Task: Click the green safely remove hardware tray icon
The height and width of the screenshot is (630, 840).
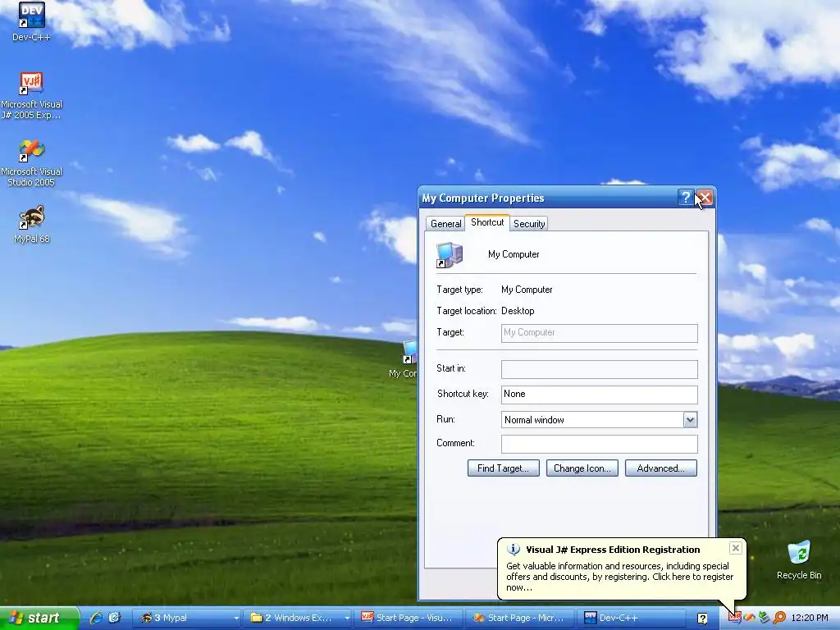Action: (765, 618)
